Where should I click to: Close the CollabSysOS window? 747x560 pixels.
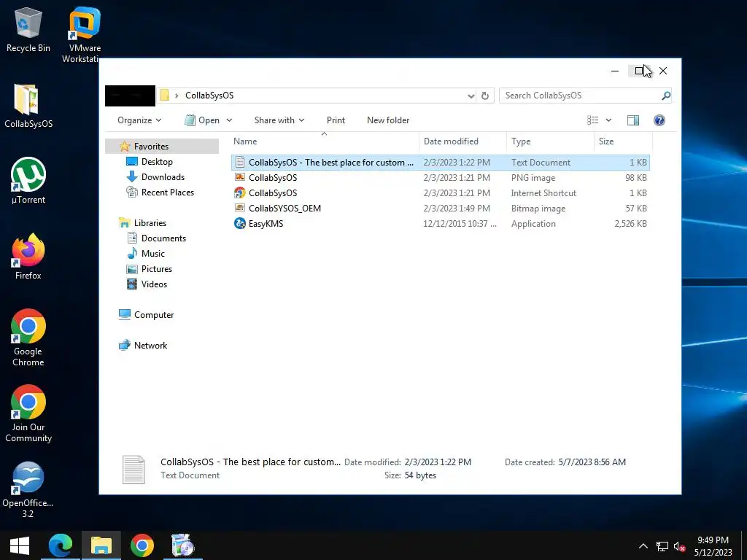(663, 71)
